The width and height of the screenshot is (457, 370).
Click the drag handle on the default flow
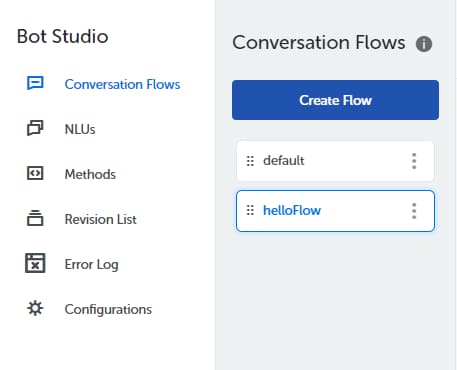[x=250, y=161]
